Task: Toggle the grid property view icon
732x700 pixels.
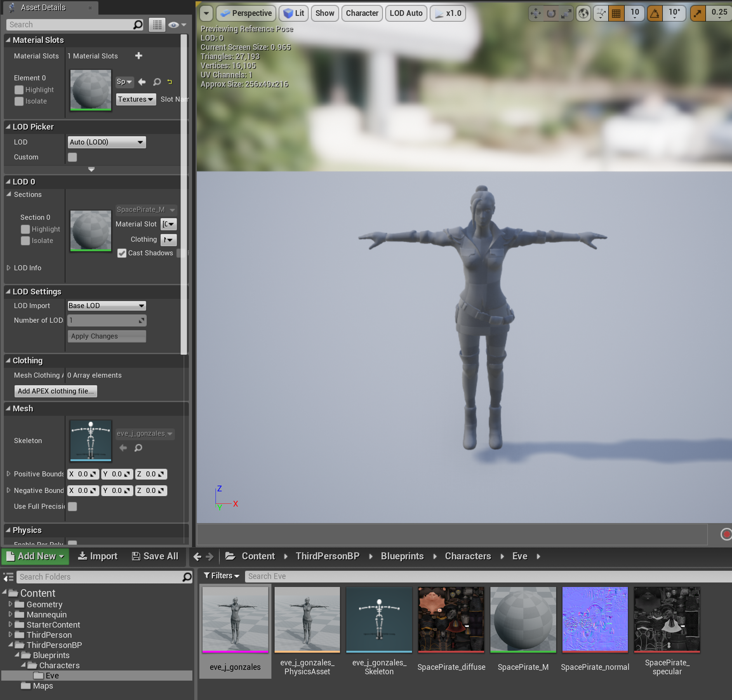Action: 157,25
